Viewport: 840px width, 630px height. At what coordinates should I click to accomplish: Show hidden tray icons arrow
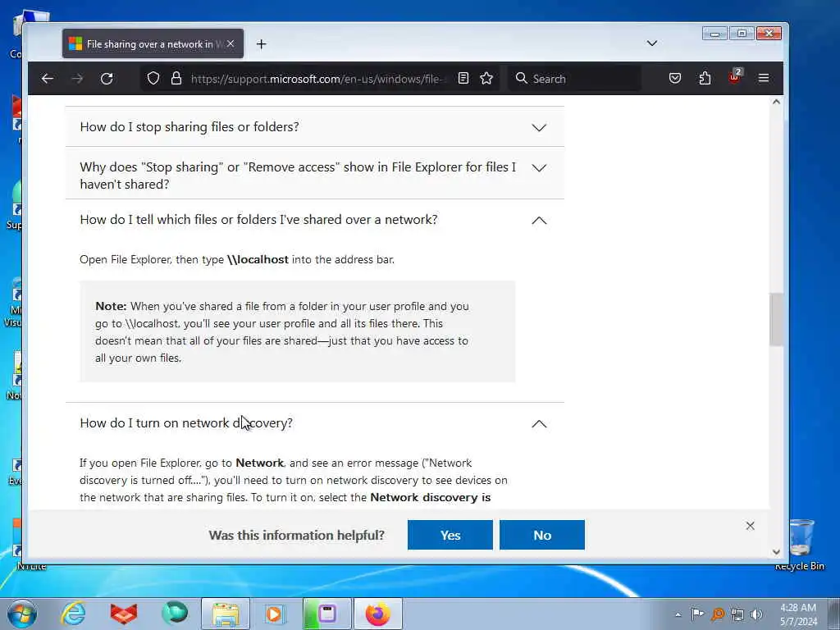[x=678, y=614]
